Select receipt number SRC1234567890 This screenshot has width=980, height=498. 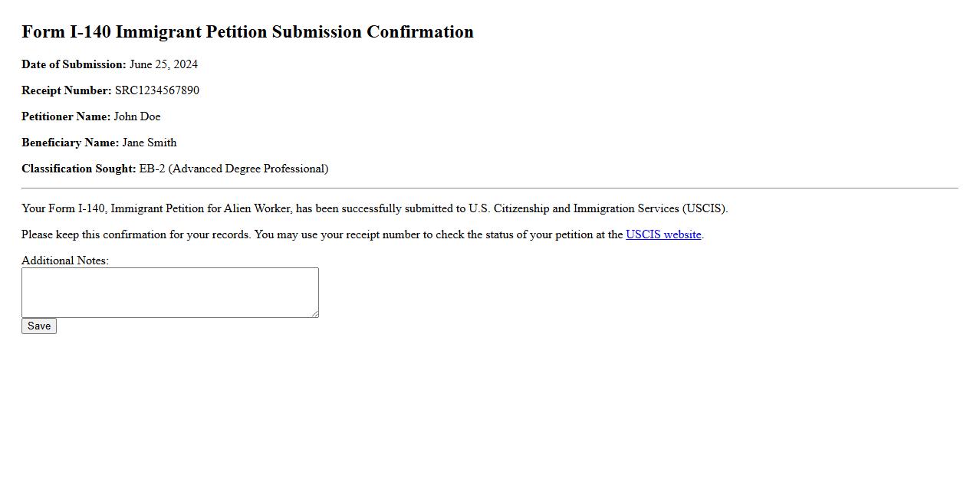pyautogui.click(x=157, y=90)
